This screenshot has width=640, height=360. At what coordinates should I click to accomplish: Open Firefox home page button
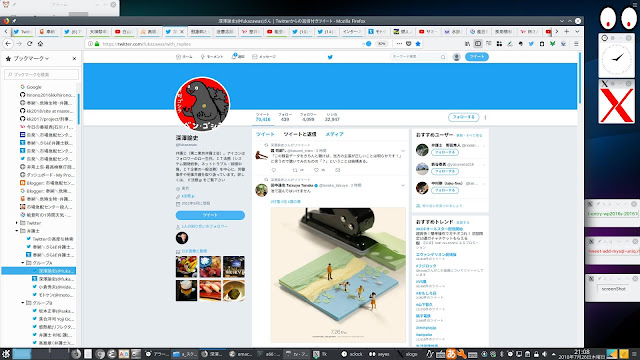tap(40, 44)
